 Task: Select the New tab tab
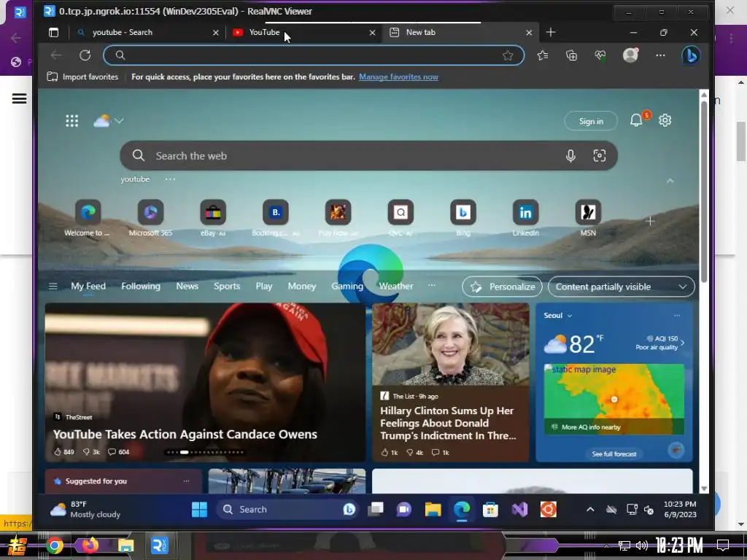[460, 32]
